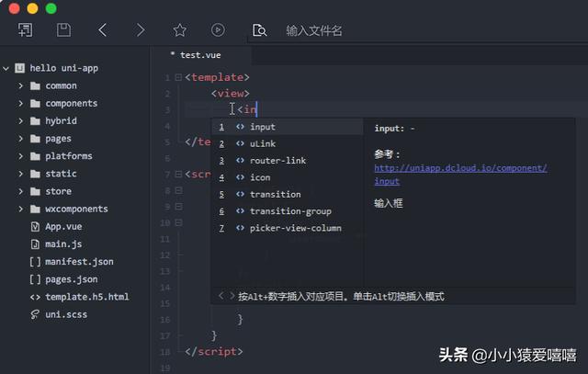Click the <view> tag on line 2

click(x=231, y=94)
